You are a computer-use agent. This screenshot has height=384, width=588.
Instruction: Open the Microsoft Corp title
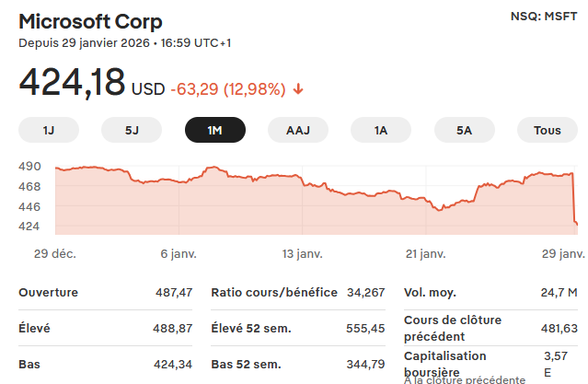(90, 21)
